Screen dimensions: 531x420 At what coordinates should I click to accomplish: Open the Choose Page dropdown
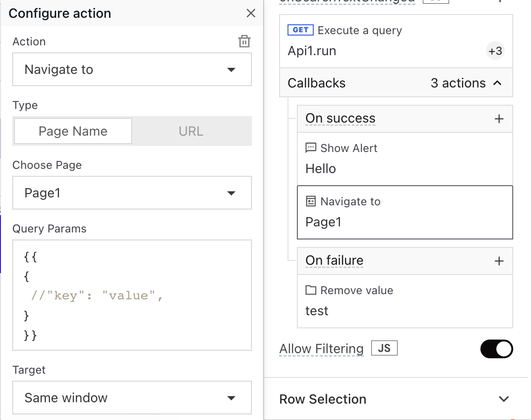tap(132, 193)
